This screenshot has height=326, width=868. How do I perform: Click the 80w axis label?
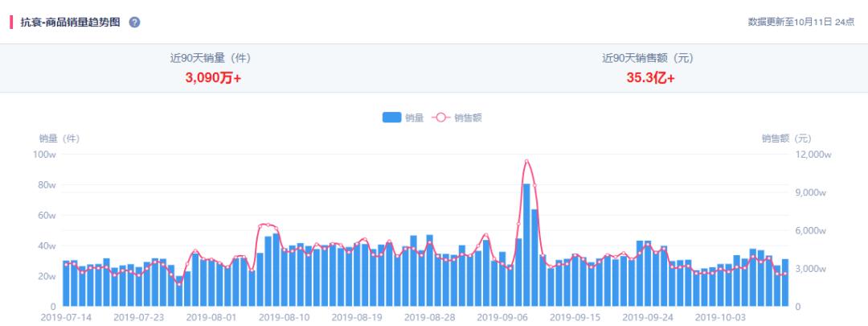pos(47,185)
